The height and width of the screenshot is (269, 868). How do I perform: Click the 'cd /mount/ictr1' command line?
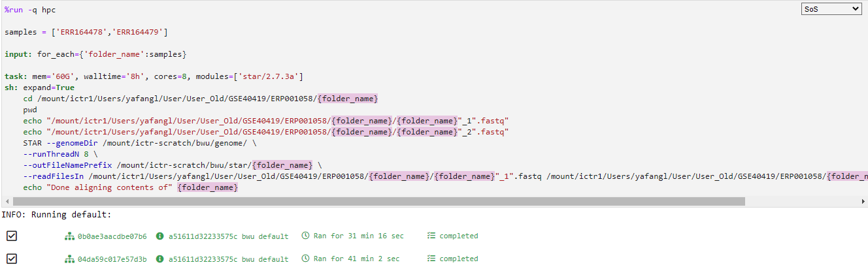click(201, 99)
